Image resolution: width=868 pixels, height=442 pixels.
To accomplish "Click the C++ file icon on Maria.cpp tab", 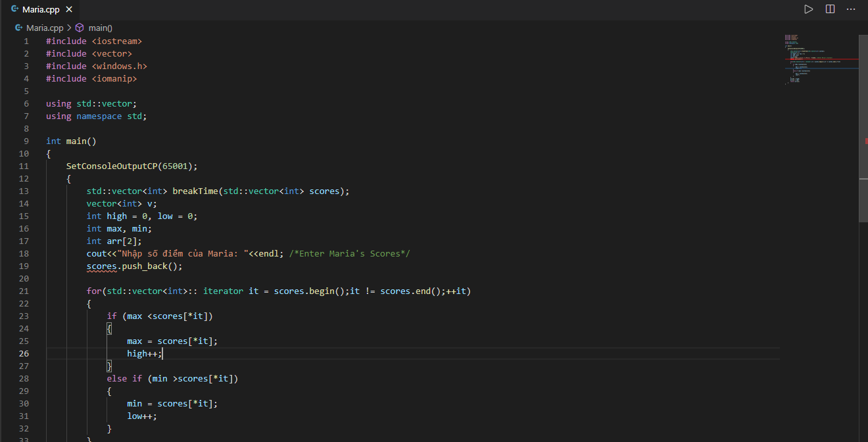I will pyautogui.click(x=14, y=9).
